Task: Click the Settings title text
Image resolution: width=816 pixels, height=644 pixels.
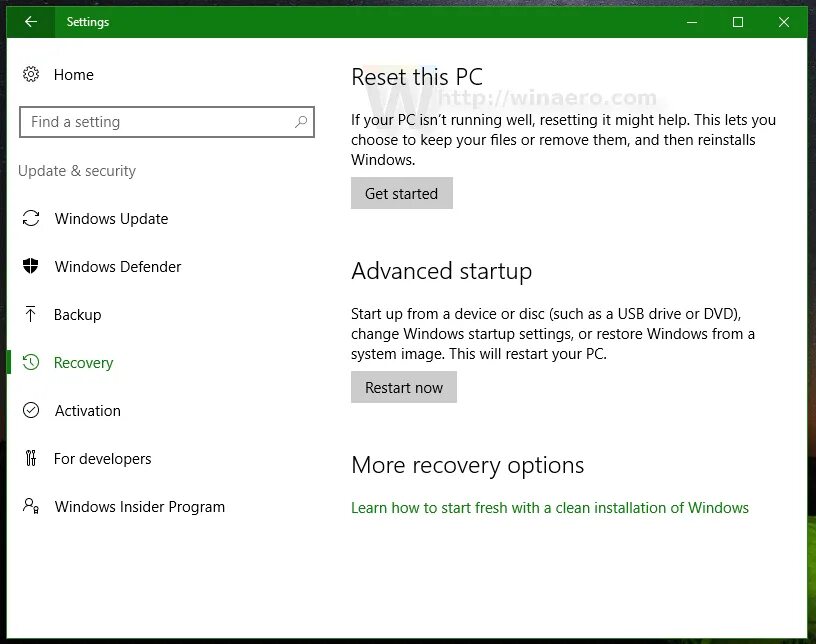Action: click(x=87, y=22)
